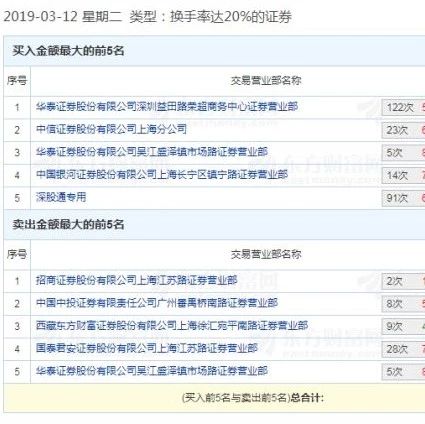Image resolution: width=425 pixels, height=424 pixels.
Task: Open 国泰君安证券上海江苏路证券营业部 link
Action: click(x=147, y=349)
